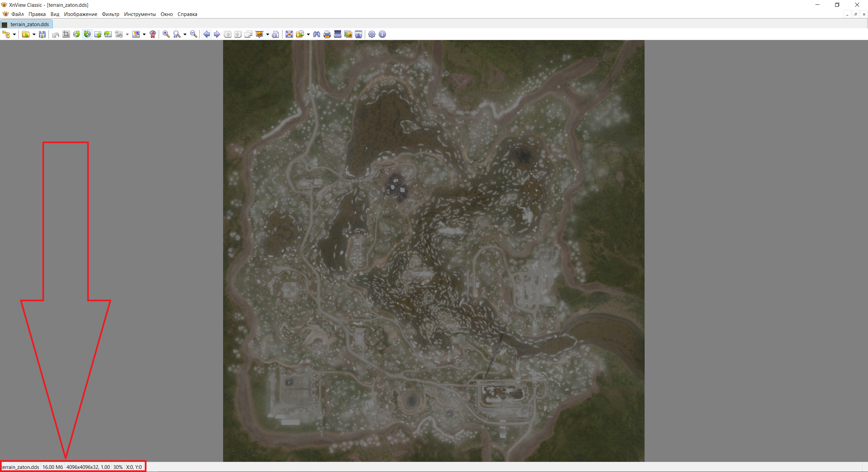The image size is (868, 472).
Task: Click the Convert/Export icon
Action: 300,34
